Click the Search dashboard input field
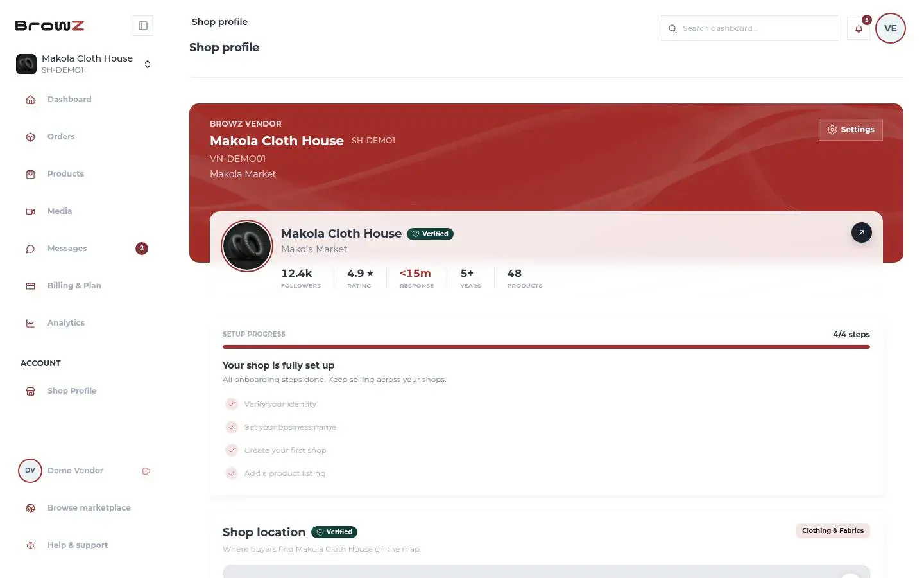Image resolution: width=924 pixels, height=578 pixels. coord(749,28)
